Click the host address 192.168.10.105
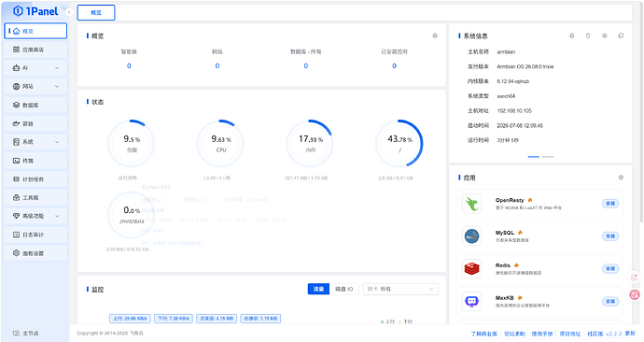The image size is (644, 342). (514, 111)
